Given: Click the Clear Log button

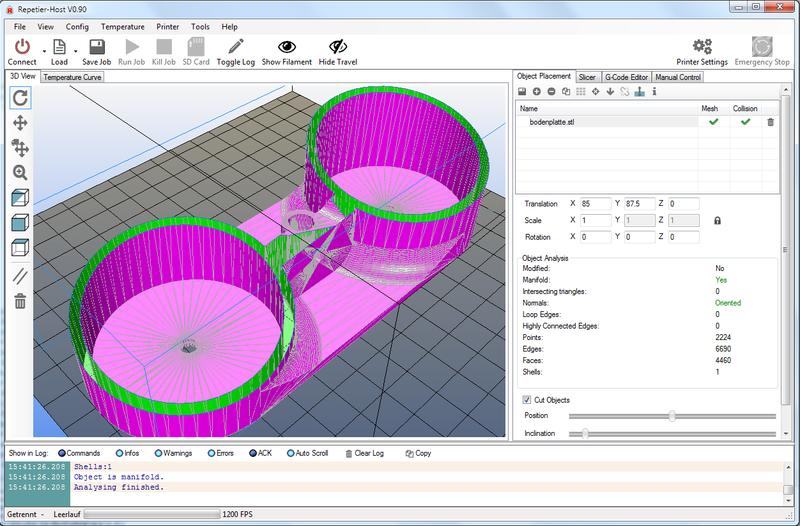Looking at the screenshot, I should (x=367, y=453).
